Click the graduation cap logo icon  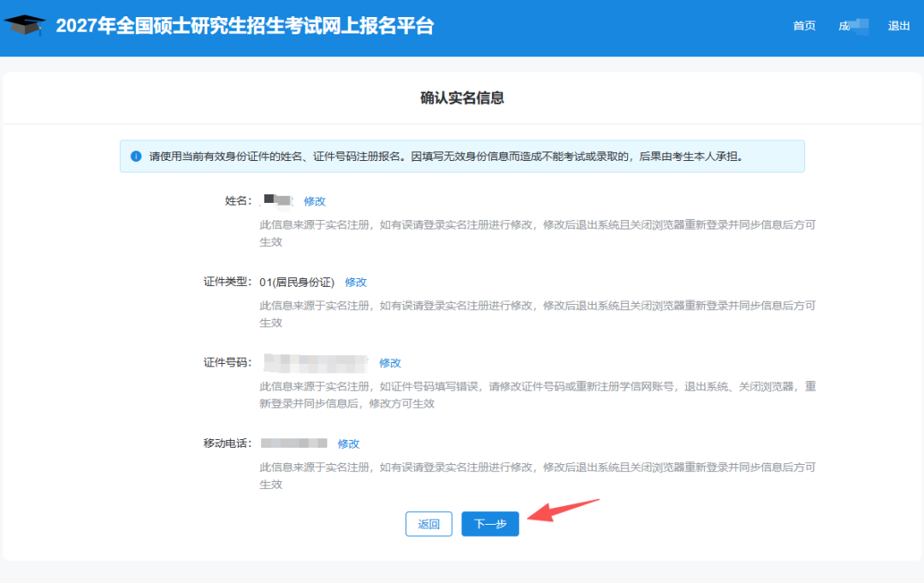[24, 25]
